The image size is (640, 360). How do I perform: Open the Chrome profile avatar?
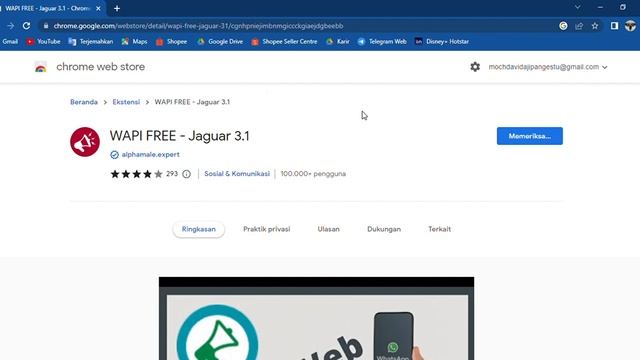click(x=630, y=26)
